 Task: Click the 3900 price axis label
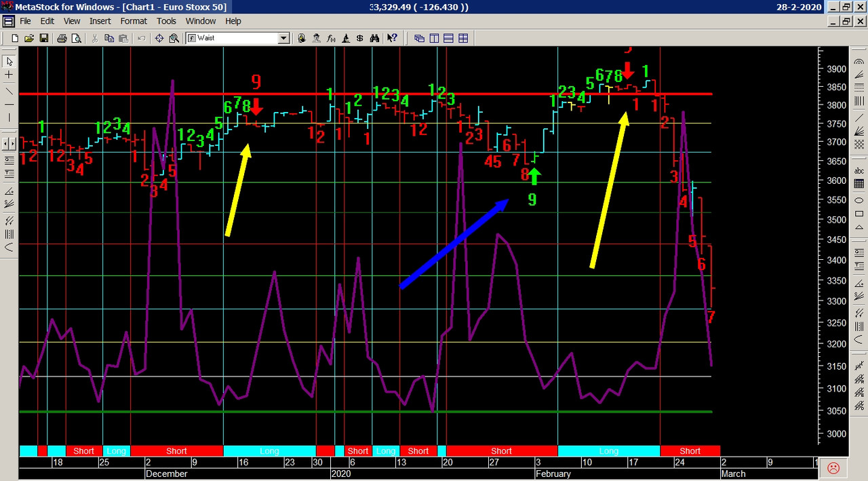pos(837,69)
